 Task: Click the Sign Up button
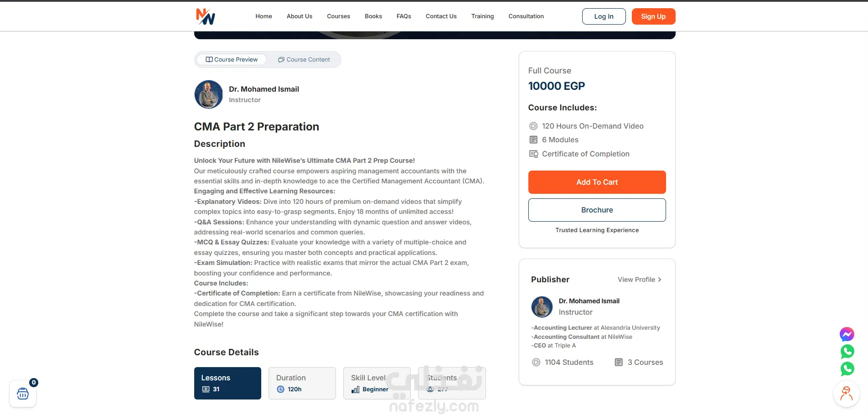653,16
